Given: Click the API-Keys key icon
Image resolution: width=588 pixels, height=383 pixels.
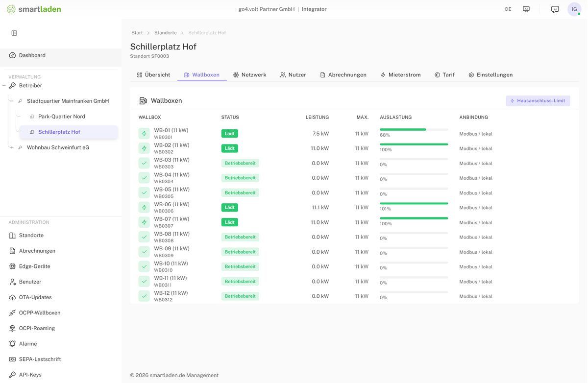Looking at the screenshot, I should (x=12, y=375).
